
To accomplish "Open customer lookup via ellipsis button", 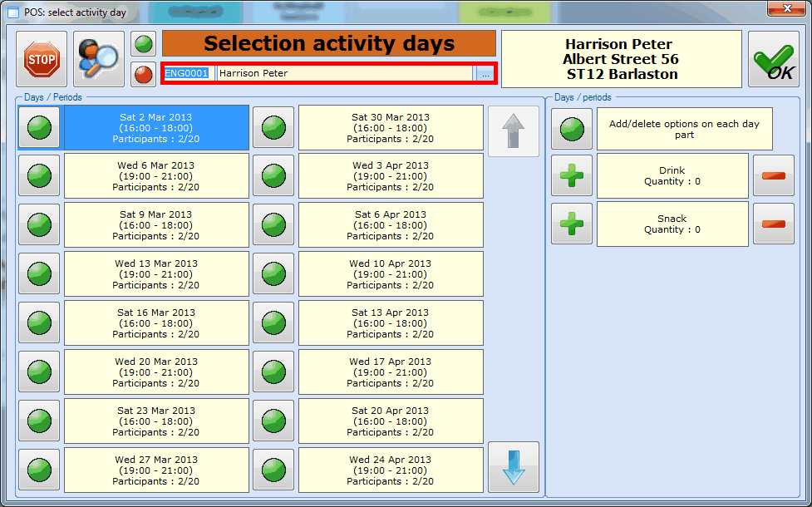I will pos(485,73).
